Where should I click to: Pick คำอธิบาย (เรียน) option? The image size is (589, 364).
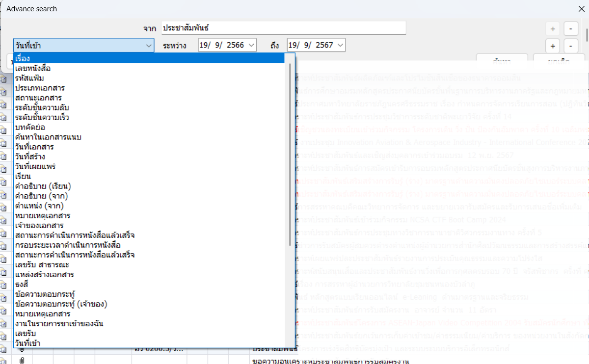[x=149, y=186]
